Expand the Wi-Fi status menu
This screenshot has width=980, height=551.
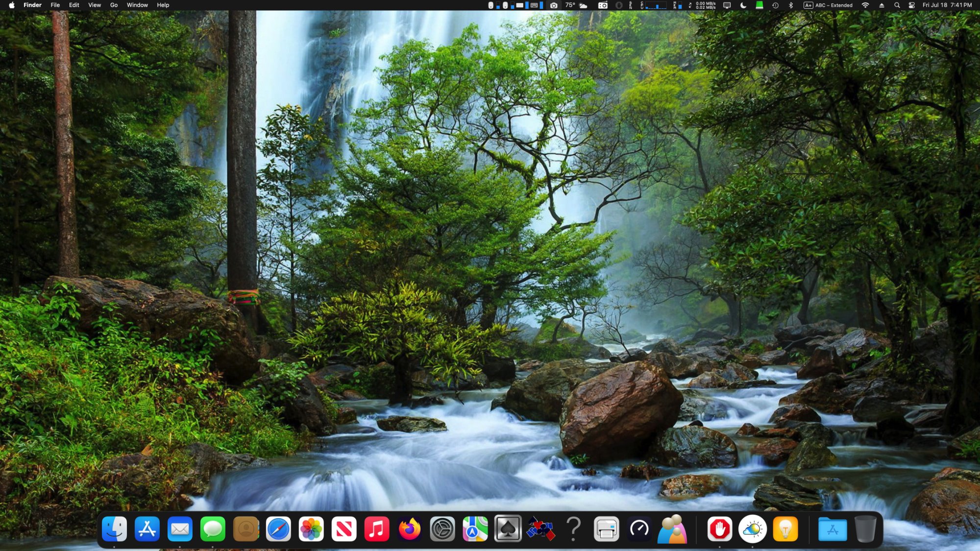tap(865, 5)
